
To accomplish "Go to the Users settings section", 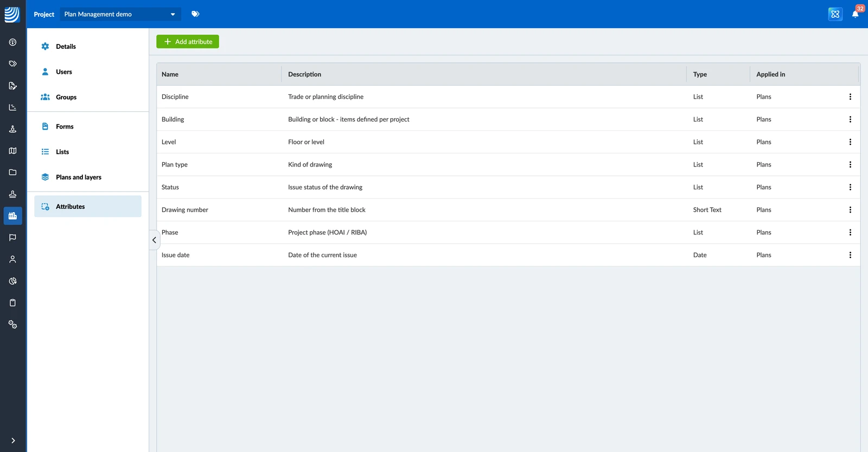I will point(88,72).
